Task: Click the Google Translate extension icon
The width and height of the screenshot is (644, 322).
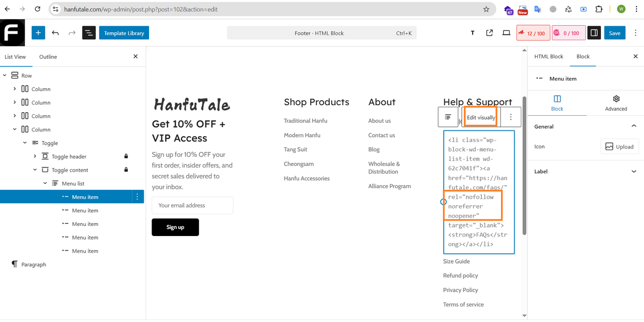Action: 538,9
